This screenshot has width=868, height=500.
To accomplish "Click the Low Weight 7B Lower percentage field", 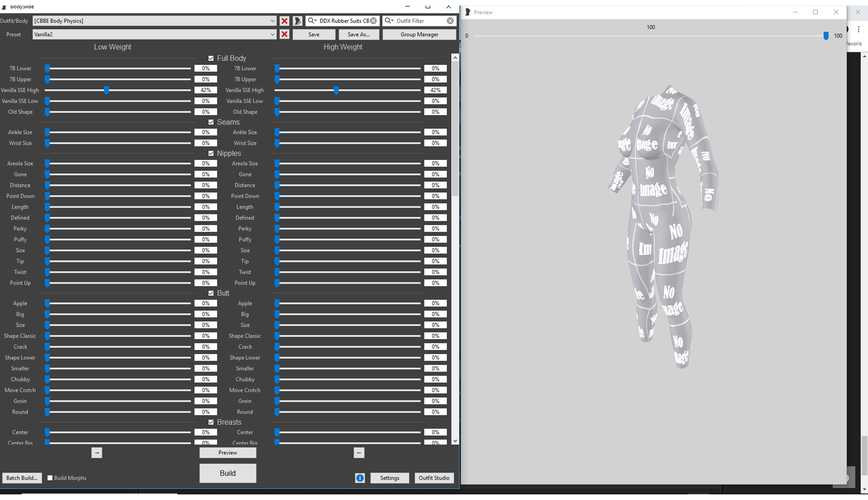I will 206,68.
